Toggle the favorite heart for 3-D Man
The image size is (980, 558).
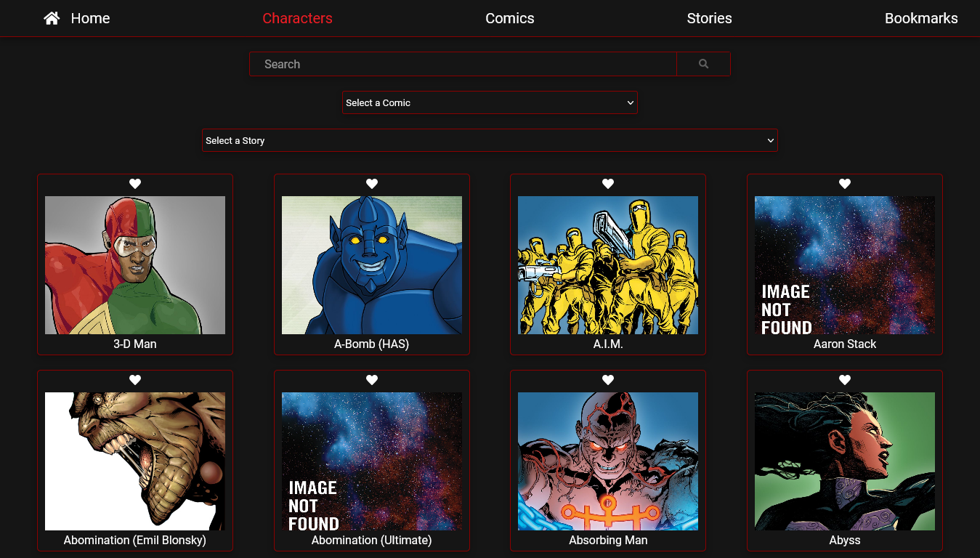click(x=134, y=184)
